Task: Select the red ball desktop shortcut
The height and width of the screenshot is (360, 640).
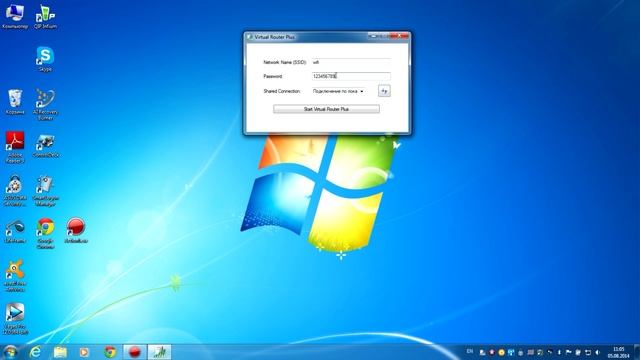Action: (76, 231)
